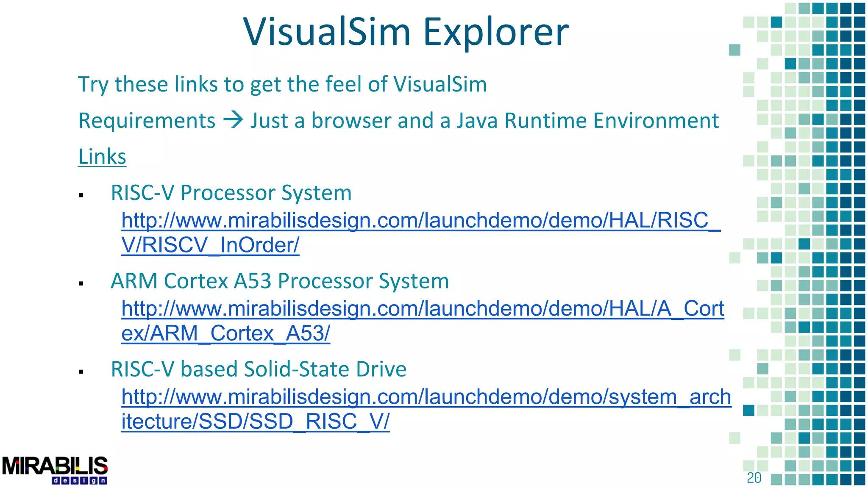Open the ARM Cortex A53 demo link

tap(423, 320)
